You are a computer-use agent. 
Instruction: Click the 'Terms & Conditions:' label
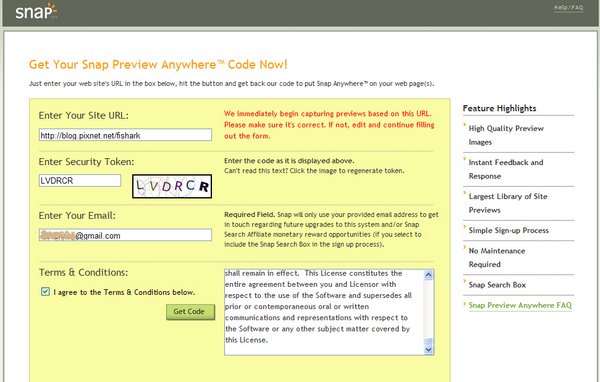pos(83,273)
